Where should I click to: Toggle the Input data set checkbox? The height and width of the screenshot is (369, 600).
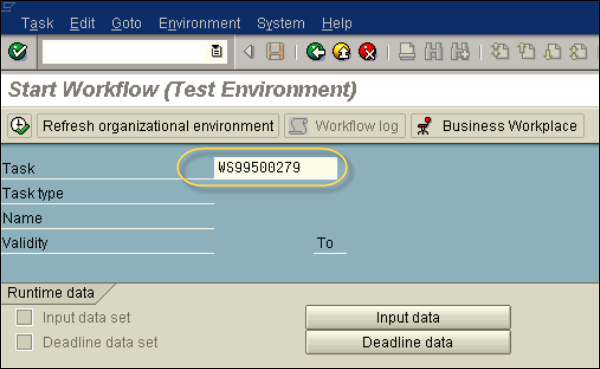[x=24, y=317]
